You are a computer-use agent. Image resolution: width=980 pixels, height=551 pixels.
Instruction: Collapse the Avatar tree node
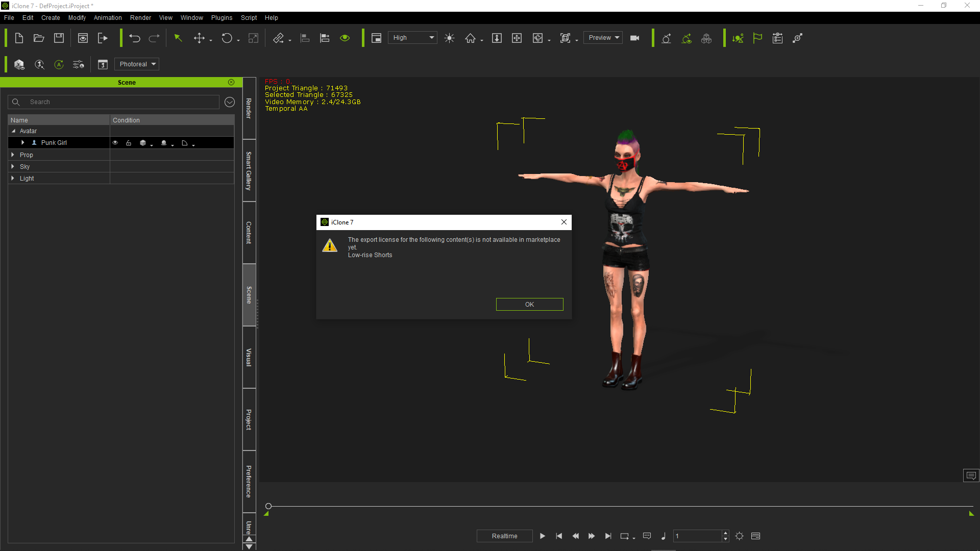pyautogui.click(x=13, y=131)
